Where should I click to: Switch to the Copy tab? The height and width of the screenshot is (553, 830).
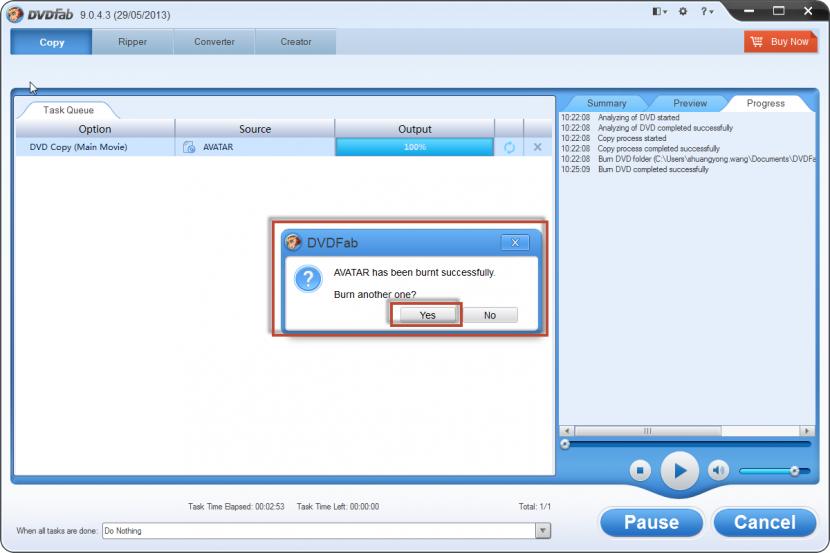51,42
